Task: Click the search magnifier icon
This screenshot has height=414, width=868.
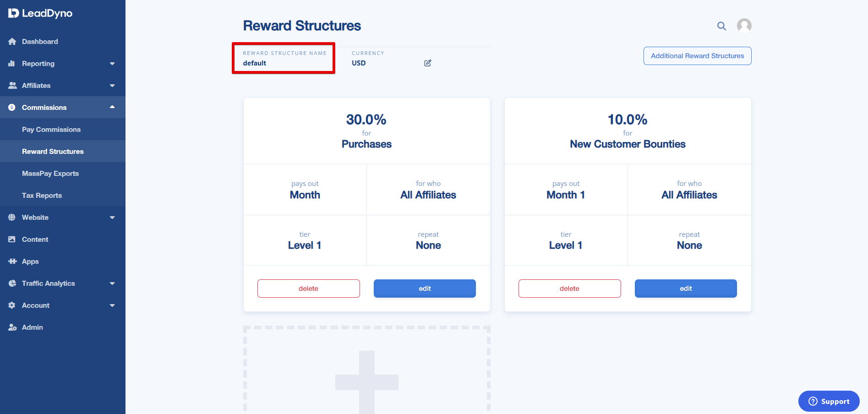Action: (721, 26)
